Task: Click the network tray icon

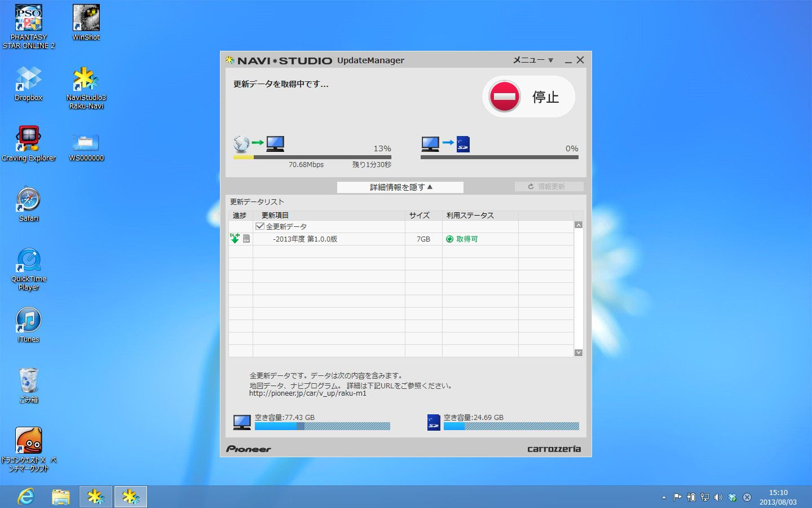Action: [704, 497]
